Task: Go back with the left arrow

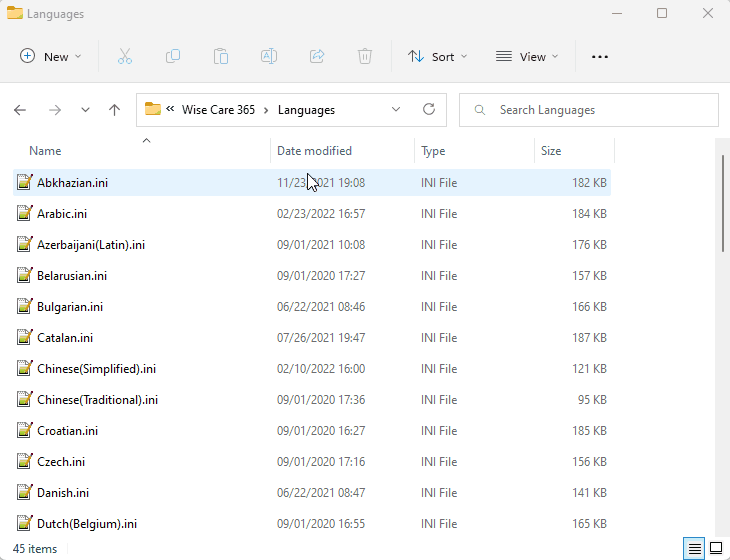Action: 20,110
